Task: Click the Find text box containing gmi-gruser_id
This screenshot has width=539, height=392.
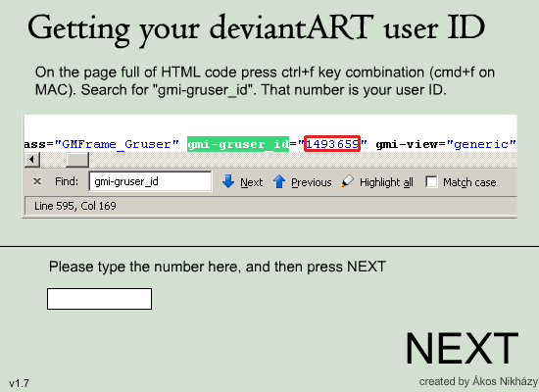Action: point(150,181)
